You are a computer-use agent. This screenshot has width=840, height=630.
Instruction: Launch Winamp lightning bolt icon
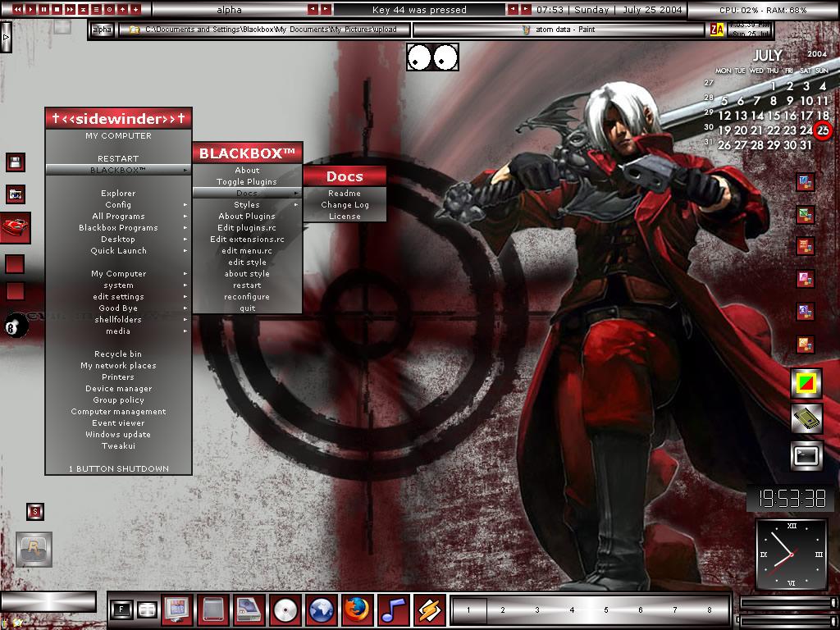pos(429,610)
